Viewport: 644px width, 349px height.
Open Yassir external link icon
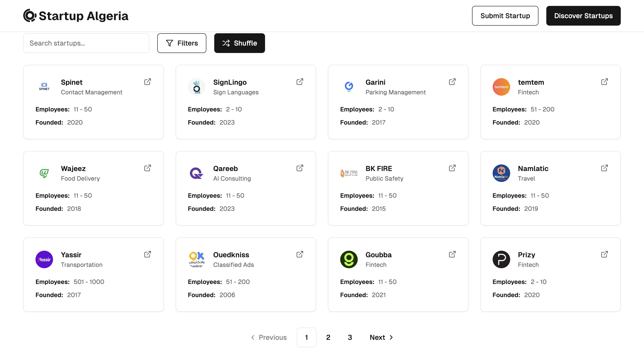[x=147, y=254]
